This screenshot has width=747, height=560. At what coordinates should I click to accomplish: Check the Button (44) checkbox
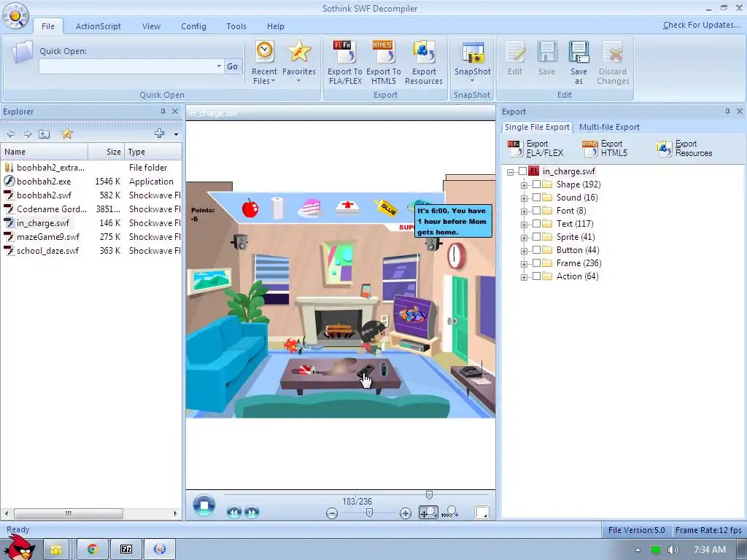(536, 250)
